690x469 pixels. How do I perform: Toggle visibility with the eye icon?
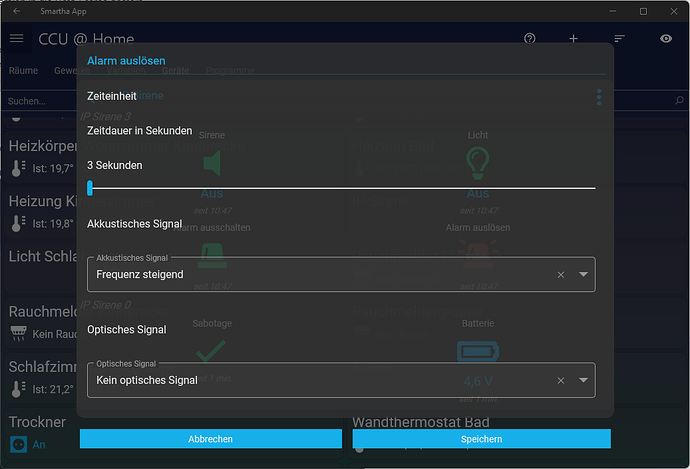tap(666, 38)
